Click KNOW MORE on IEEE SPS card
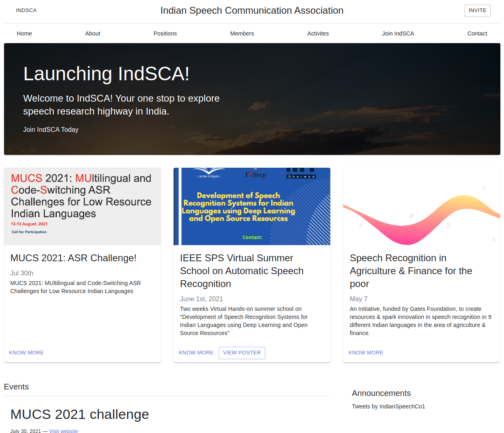This screenshot has width=504, height=433. pyautogui.click(x=196, y=353)
